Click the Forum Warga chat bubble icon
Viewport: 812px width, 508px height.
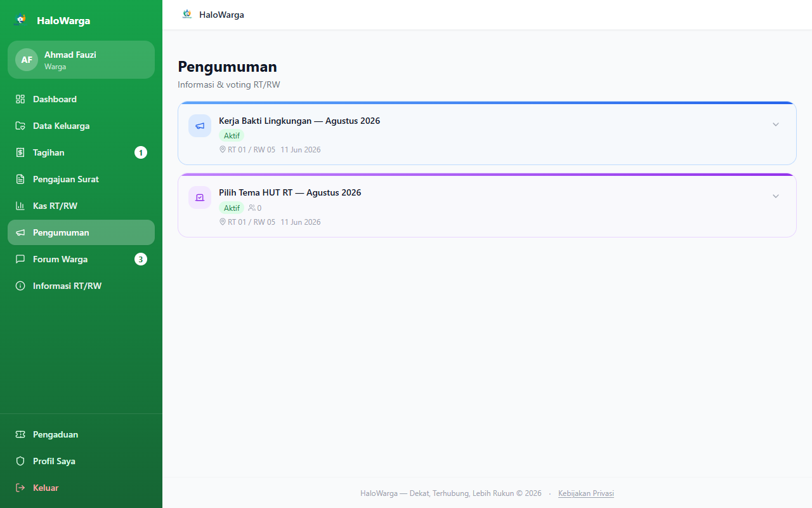(20, 259)
